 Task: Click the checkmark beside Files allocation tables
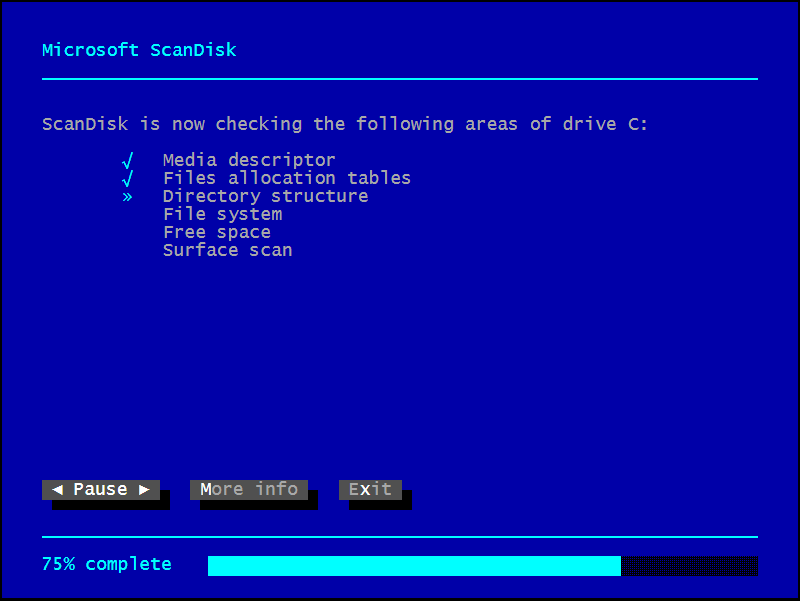pos(128,179)
